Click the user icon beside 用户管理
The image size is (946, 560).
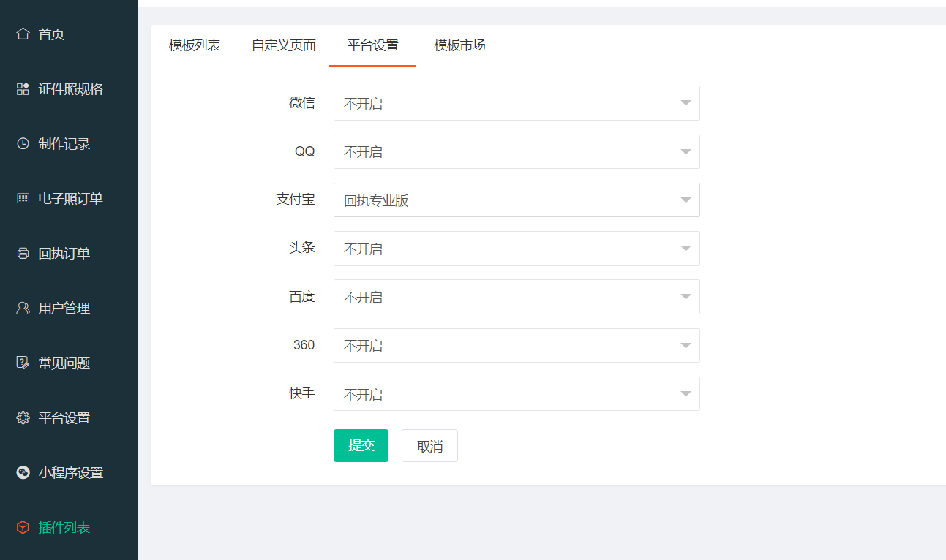pos(23,308)
